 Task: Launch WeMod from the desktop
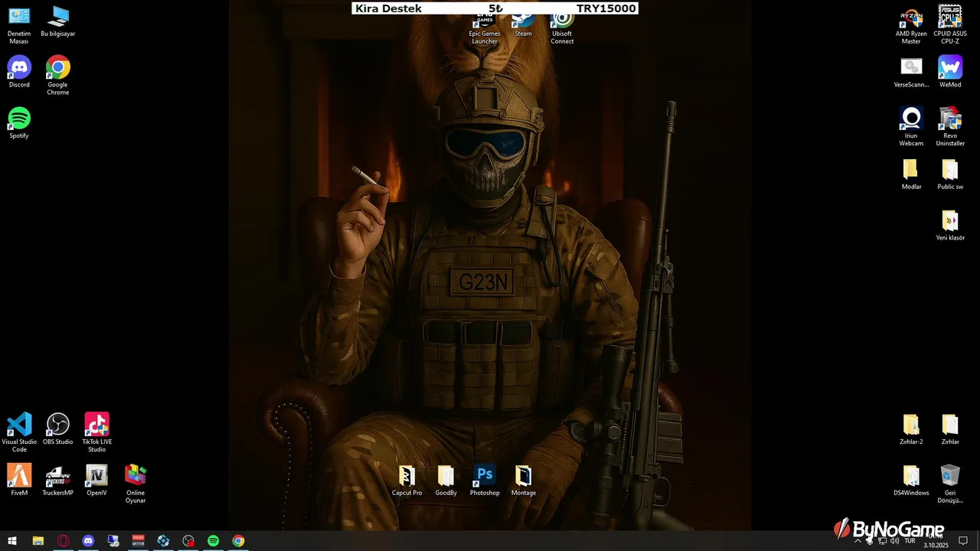pyautogui.click(x=950, y=72)
